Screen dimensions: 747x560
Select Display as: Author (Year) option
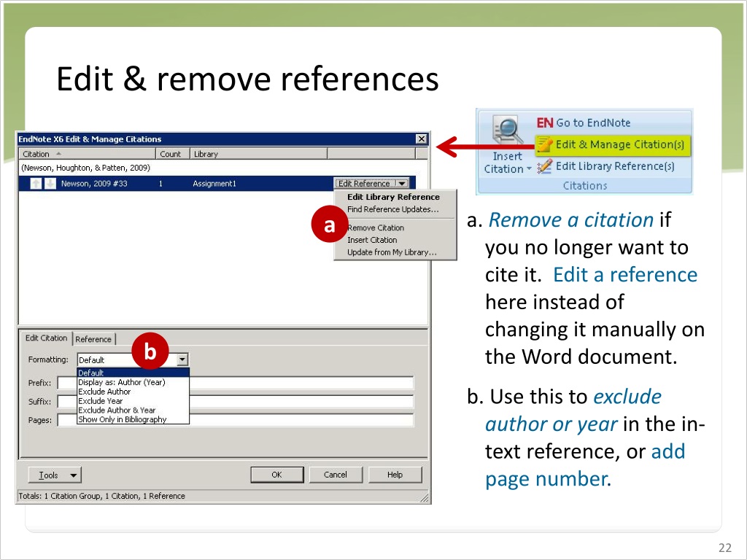133,382
